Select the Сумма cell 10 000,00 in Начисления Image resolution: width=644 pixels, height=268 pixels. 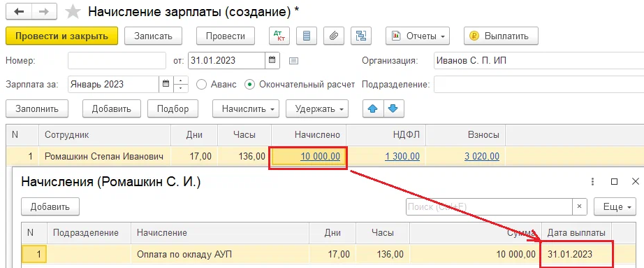(476, 255)
